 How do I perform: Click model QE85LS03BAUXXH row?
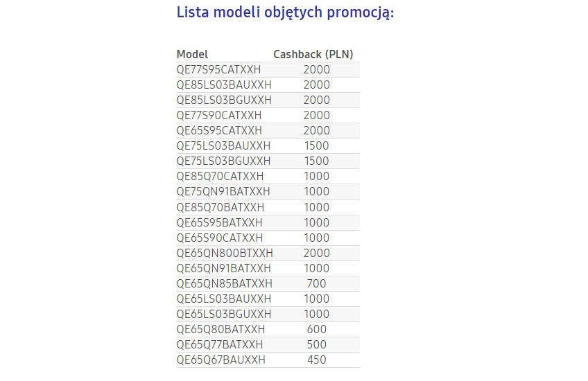(x=268, y=85)
